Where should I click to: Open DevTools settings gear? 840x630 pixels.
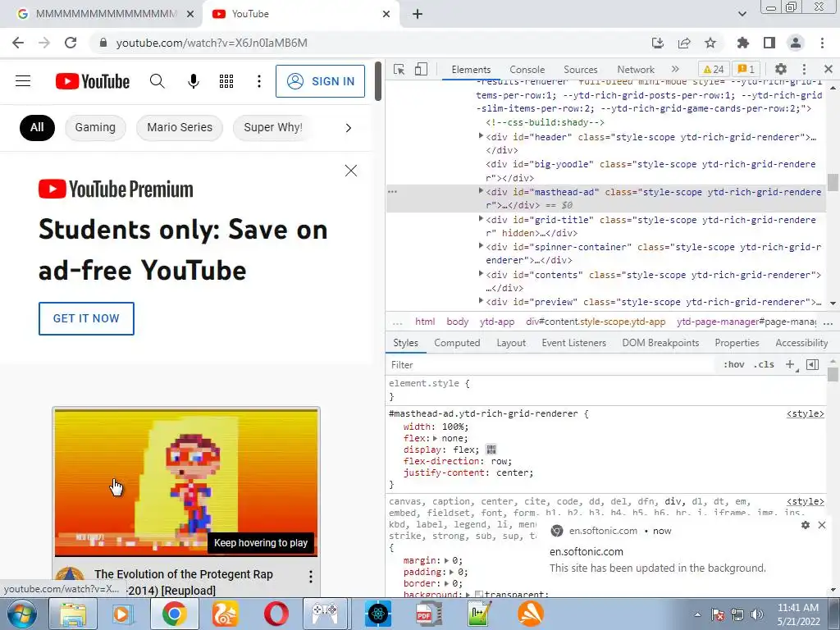(781, 69)
